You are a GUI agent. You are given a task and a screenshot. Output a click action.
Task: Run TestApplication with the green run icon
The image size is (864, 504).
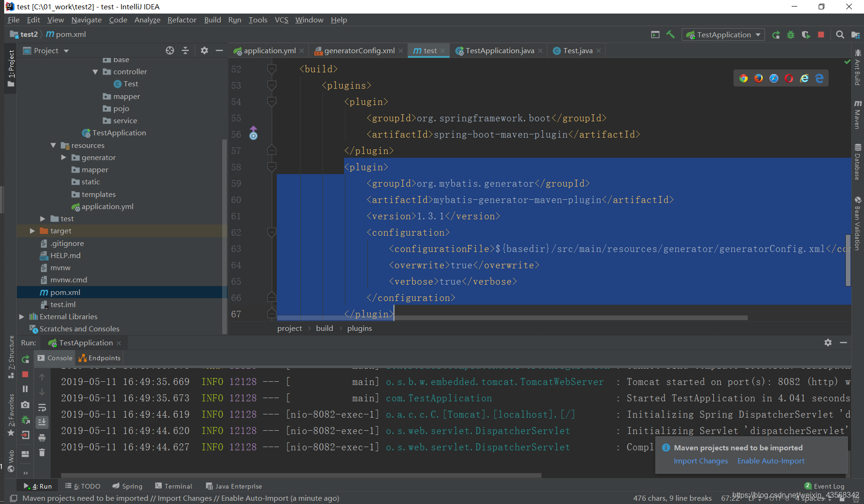pos(776,35)
